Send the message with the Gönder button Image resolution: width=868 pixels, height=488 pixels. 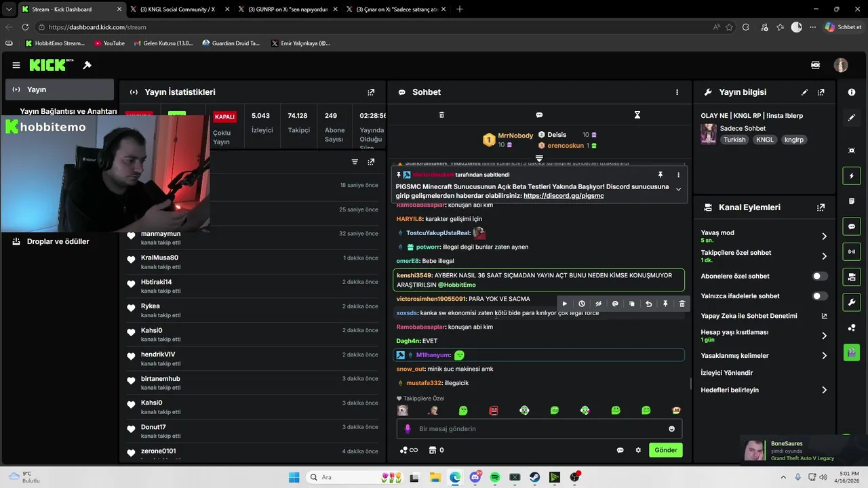coord(665,450)
